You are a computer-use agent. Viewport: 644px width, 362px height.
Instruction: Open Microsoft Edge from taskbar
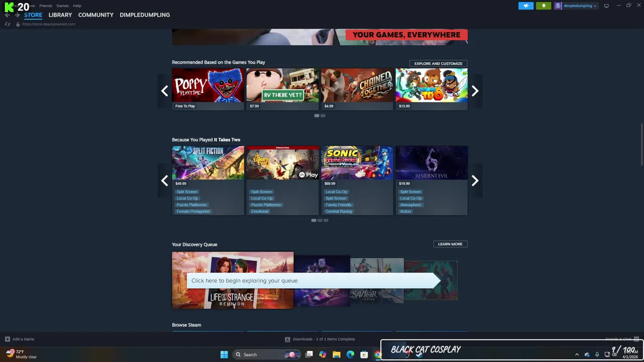coord(350,355)
